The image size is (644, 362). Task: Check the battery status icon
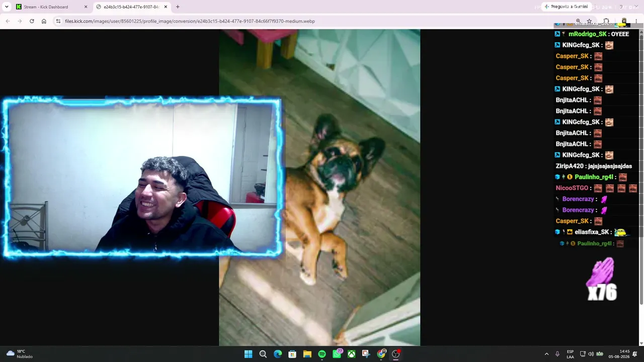click(600, 354)
